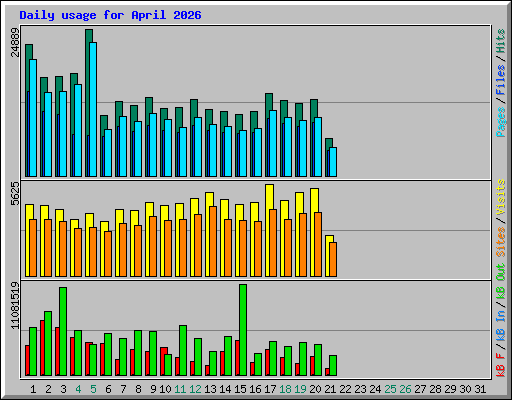
Task: Click the short cyan Files bar on day 21
Action: tap(333, 162)
